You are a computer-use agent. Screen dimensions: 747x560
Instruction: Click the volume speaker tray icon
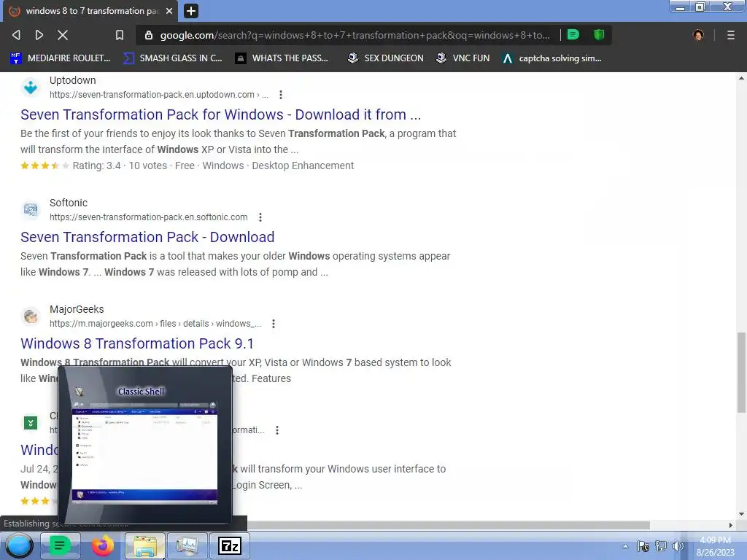click(678, 546)
